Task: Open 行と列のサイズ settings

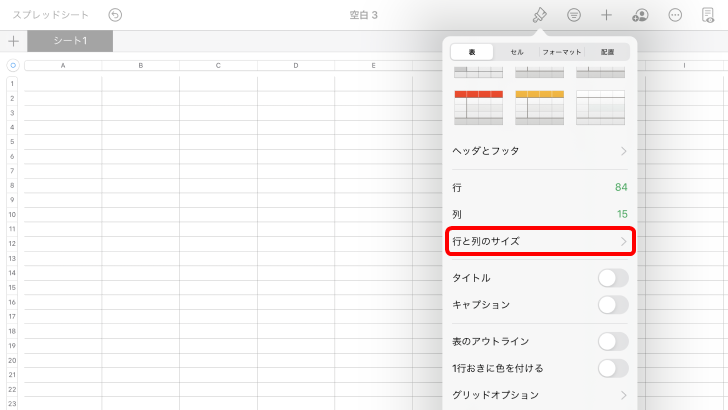Action: tap(539, 241)
